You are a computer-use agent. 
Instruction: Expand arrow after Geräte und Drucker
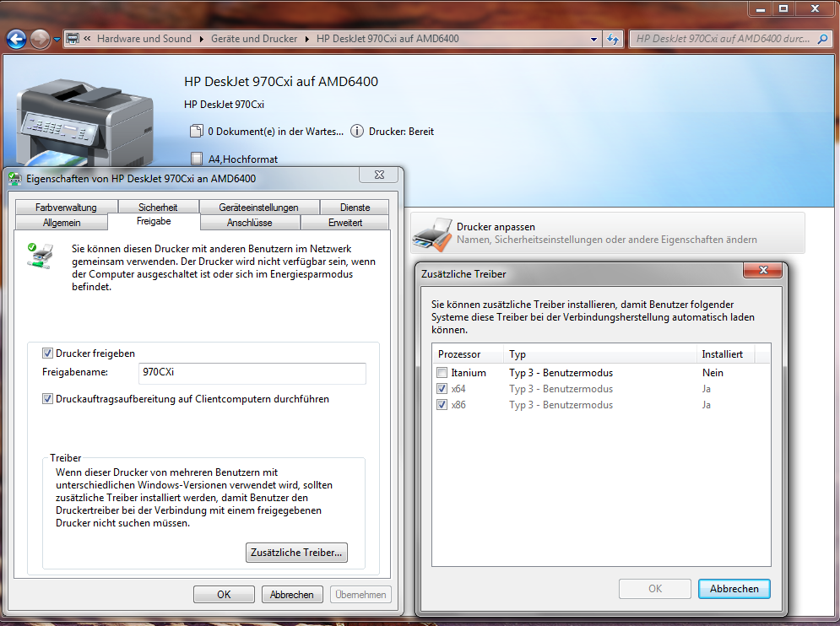click(x=307, y=39)
